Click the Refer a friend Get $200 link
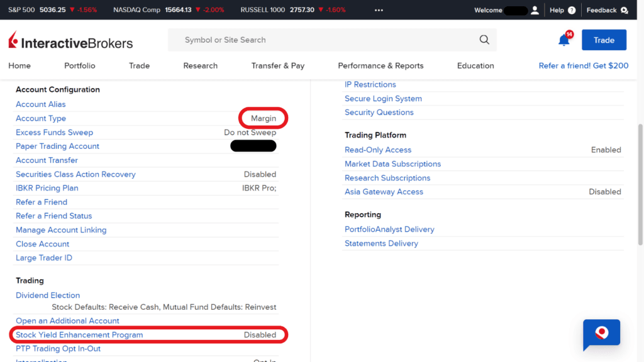 click(x=583, y=65)
